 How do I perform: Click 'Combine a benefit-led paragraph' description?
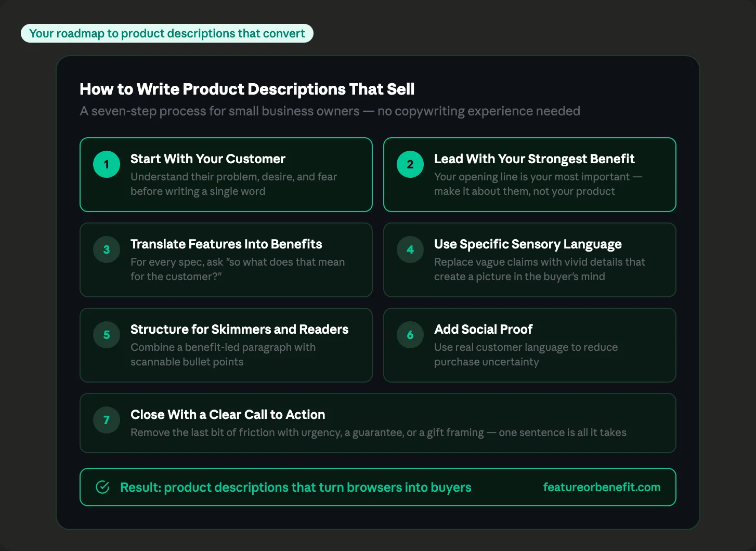coord(223,355)
